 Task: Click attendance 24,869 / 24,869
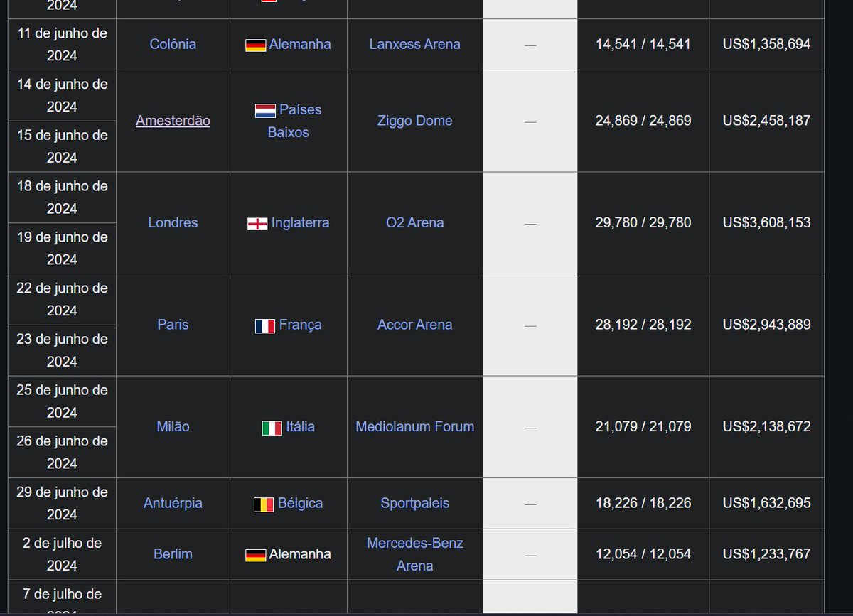[643, 121]
